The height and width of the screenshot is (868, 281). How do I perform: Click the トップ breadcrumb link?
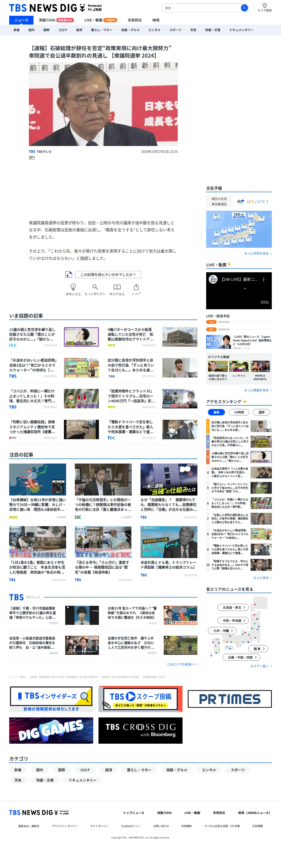pyautogui.click(x=13, y=677)
